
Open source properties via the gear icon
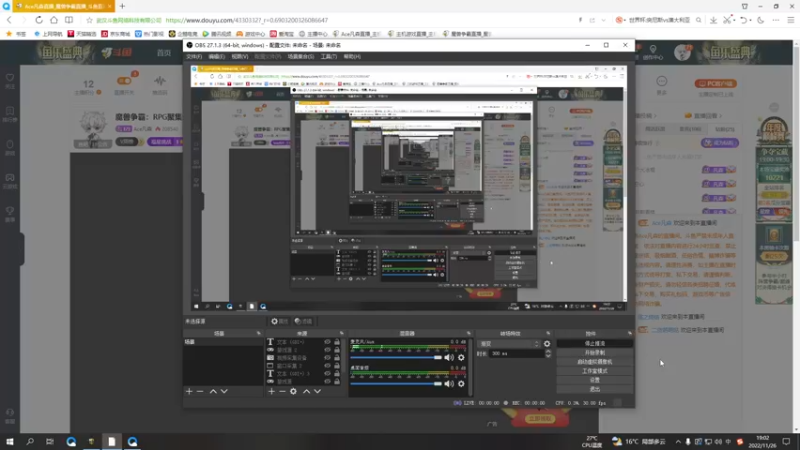[x=293, y=391]
